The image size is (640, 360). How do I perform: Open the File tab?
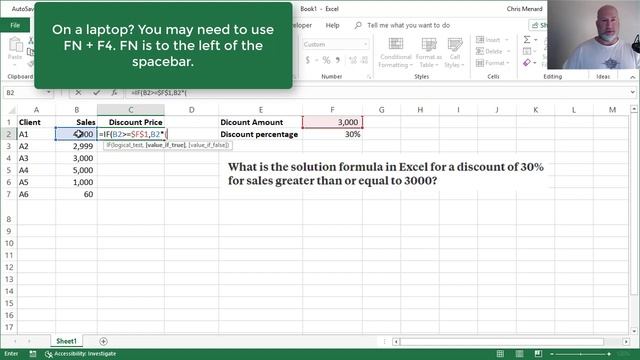tap(15, 25)
